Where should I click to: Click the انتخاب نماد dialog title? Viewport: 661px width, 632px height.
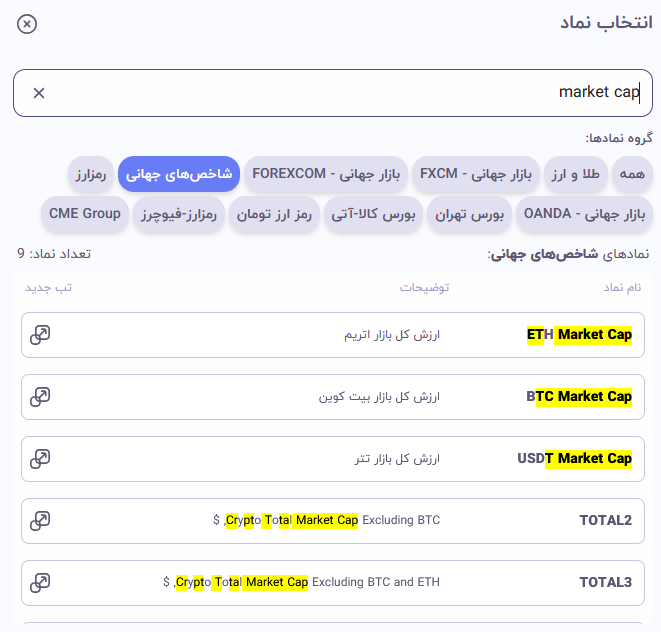coord(606,22)
